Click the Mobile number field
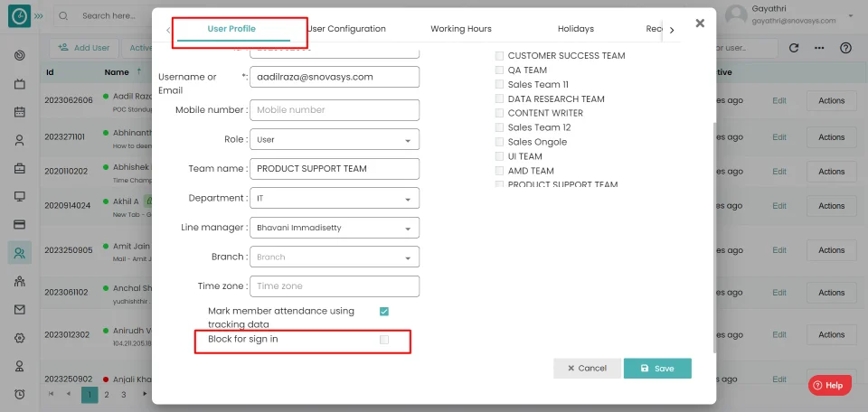Screen dimensions: 868x412 point(335,110)
